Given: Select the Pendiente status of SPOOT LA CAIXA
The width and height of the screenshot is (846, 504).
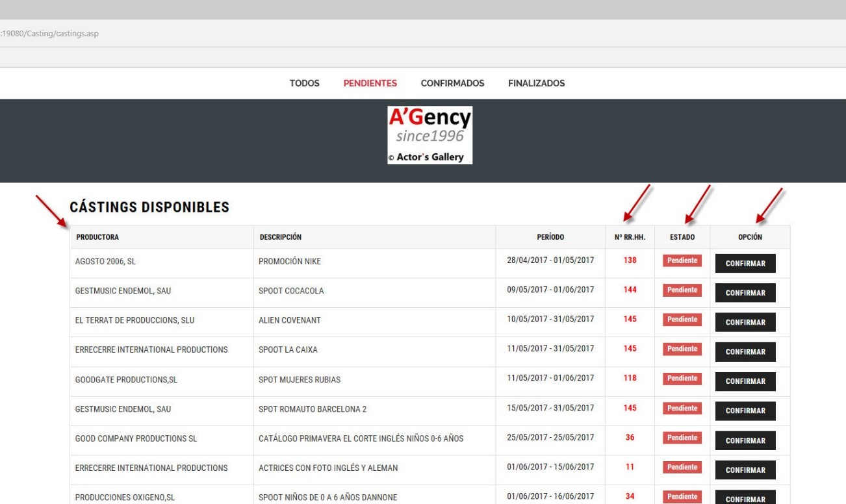Looking at the screenshot, I should [682, 349].
